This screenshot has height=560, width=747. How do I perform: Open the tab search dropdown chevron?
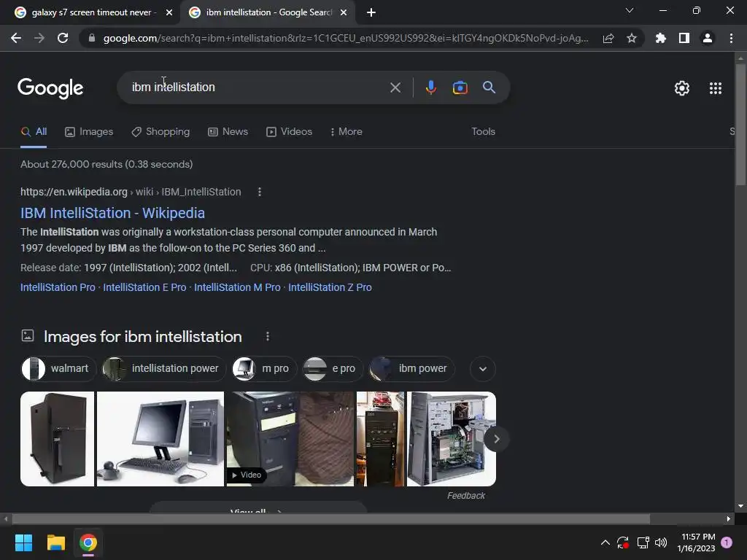[630, 10]
